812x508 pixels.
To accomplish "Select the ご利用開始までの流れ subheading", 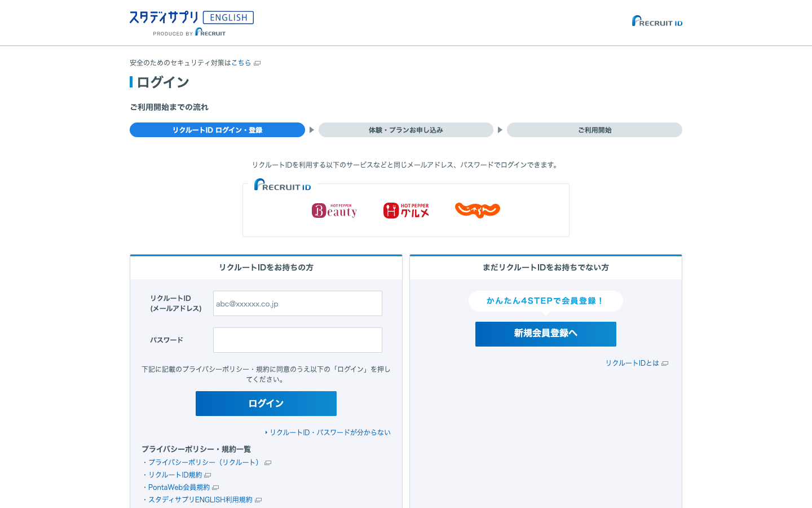I will [169, 107].
